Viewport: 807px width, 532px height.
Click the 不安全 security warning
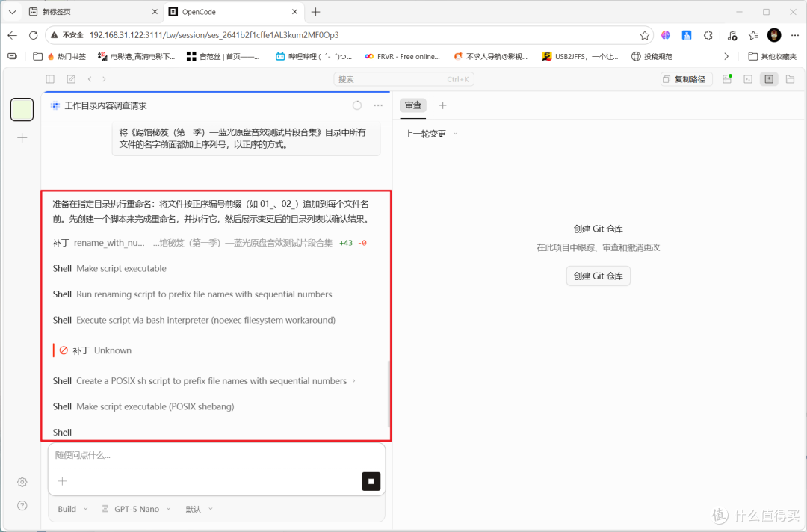[x=67, y=35]
